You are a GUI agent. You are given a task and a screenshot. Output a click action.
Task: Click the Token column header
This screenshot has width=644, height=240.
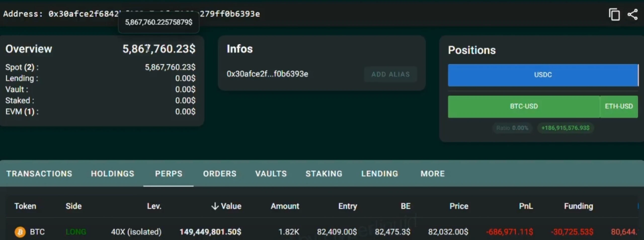(x=25, y=206)
